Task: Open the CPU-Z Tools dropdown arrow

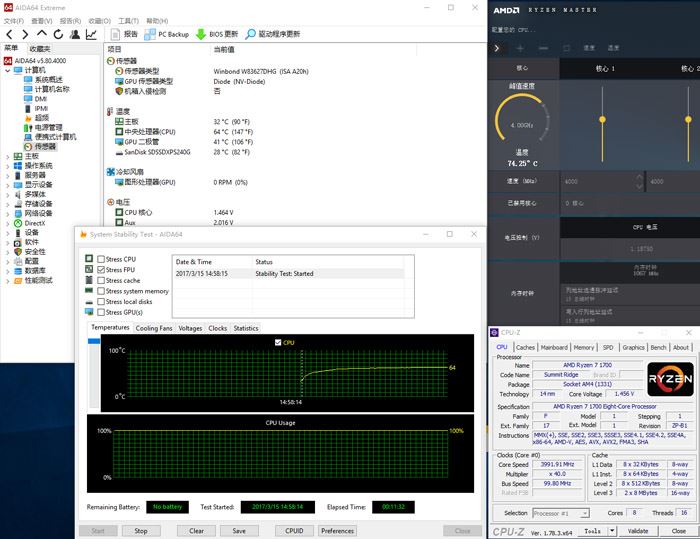Action: [609, 531]
